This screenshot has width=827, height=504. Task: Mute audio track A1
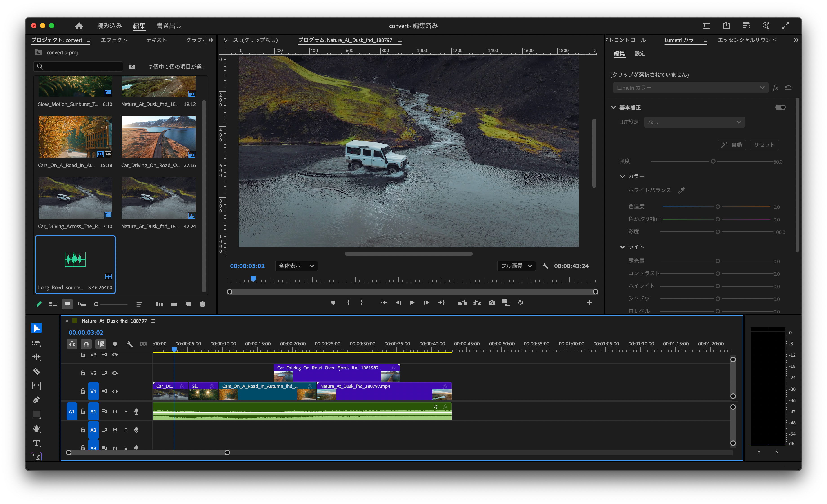(115, 411)
